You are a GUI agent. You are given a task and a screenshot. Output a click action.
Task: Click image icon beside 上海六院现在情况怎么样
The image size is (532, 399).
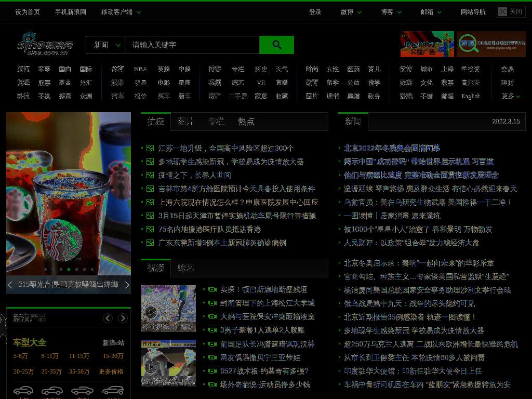click(x=150, y=202)
